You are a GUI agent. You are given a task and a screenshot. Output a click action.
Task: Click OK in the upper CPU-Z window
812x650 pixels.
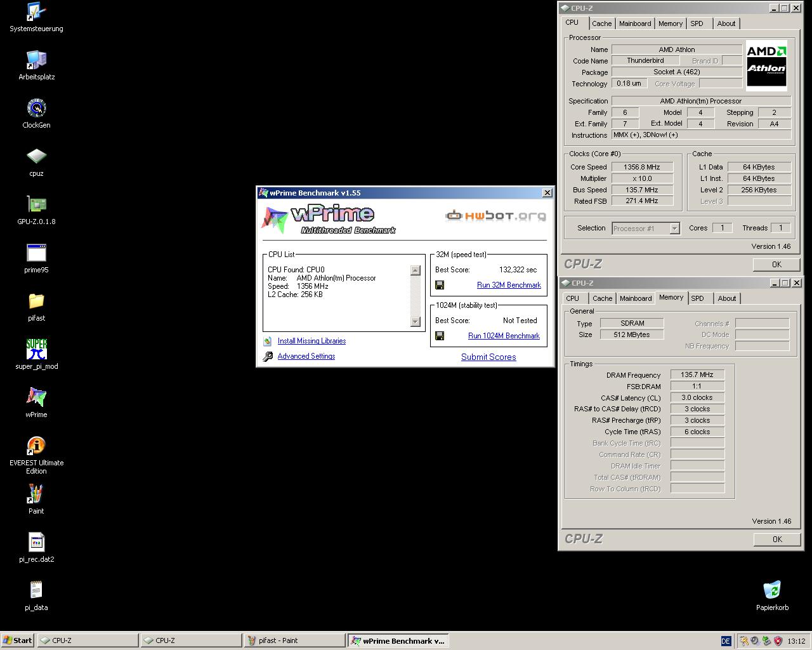pyautogui.click(x=776, y=265)
